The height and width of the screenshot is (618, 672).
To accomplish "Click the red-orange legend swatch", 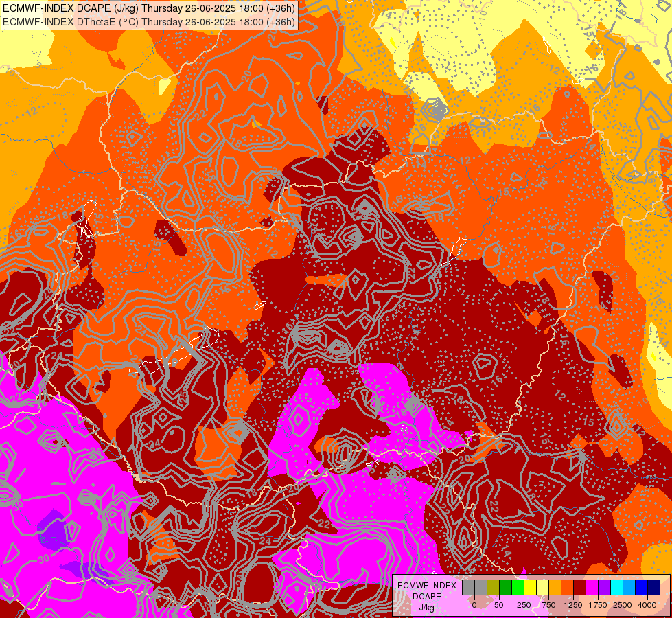I will click(x=568, y=587).
